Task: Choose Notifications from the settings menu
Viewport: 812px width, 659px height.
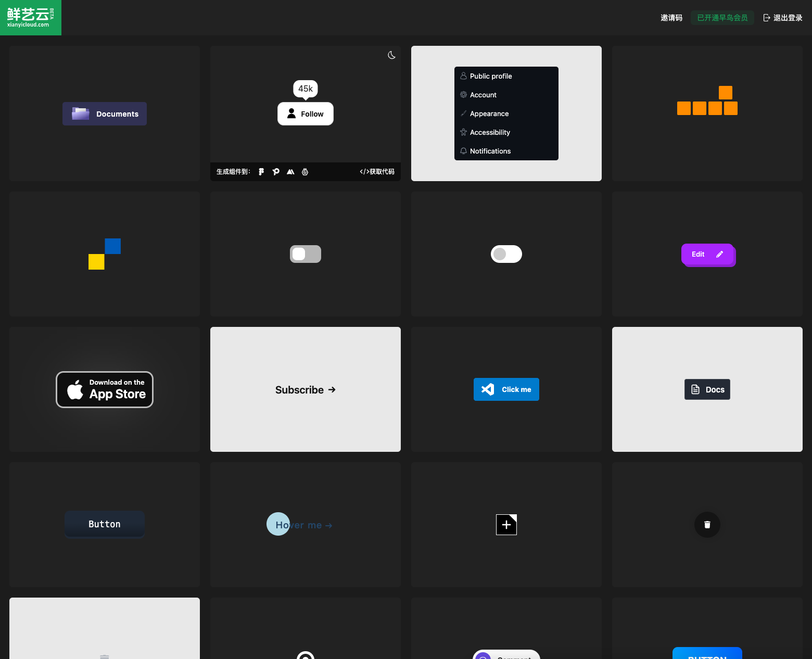Action: pyautogui.click(x=490, y=151)
